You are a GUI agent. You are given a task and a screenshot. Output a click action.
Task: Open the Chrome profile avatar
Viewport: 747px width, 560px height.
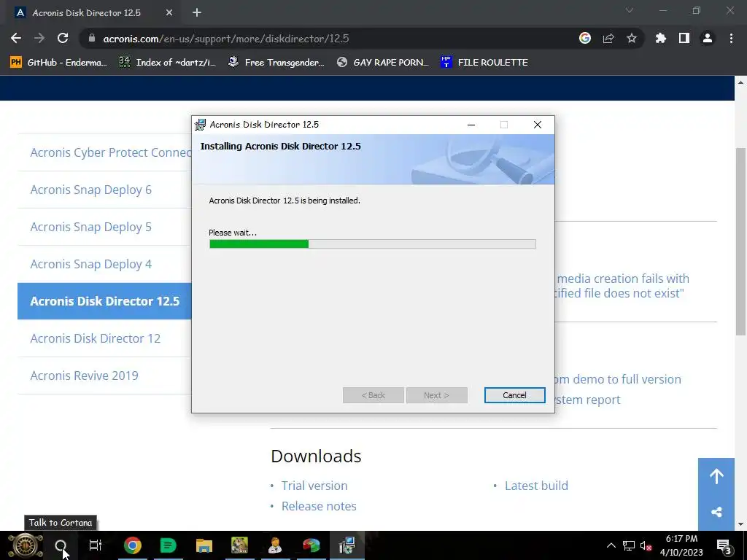pos(708,39)
